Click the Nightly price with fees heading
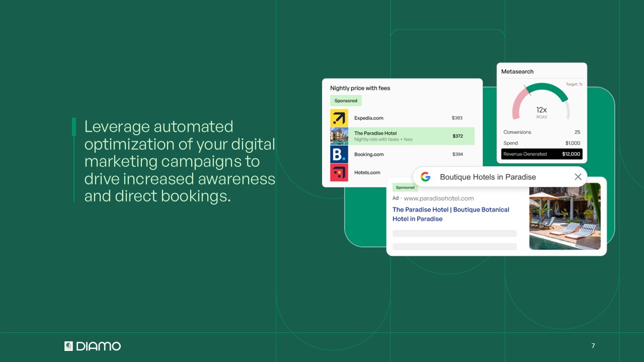Image resolution: width=644 pixels, height=362 pixels. (x=360, y=88)
